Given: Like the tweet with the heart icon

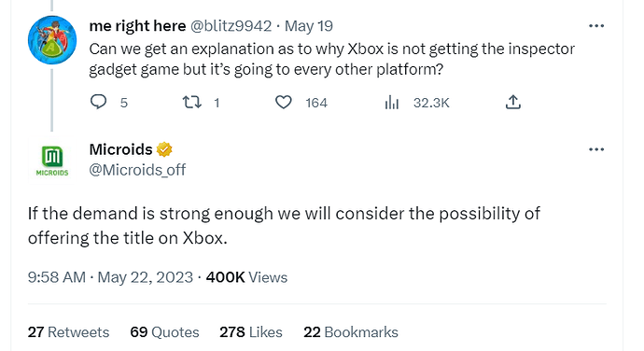Looking at the screenshot, I should [284, 102].
